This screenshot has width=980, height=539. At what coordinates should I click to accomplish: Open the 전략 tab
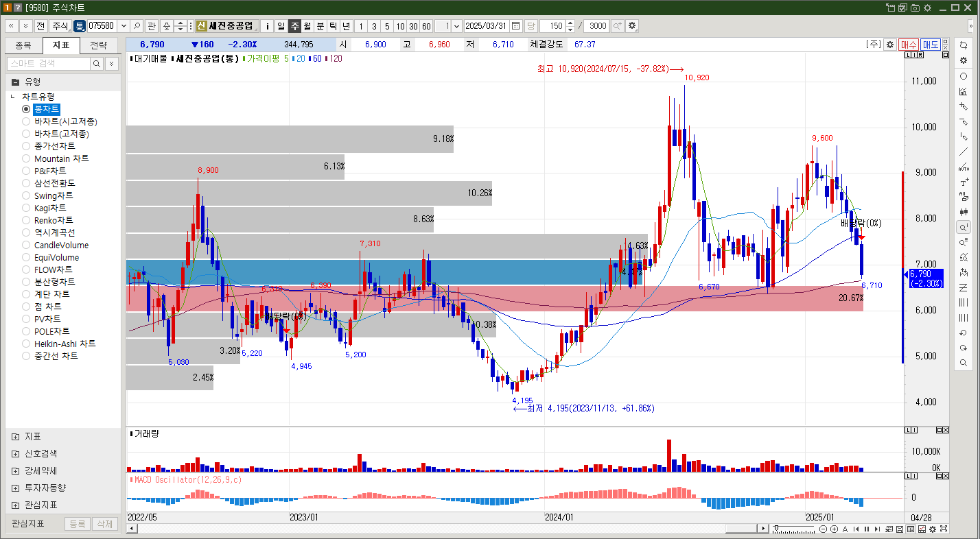99,45
